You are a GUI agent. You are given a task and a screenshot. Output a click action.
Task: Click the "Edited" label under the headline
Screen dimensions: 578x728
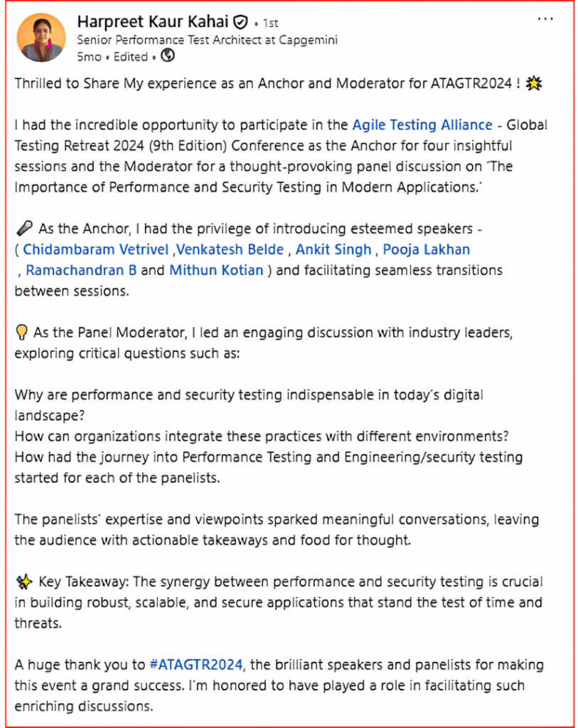(129, 56)
